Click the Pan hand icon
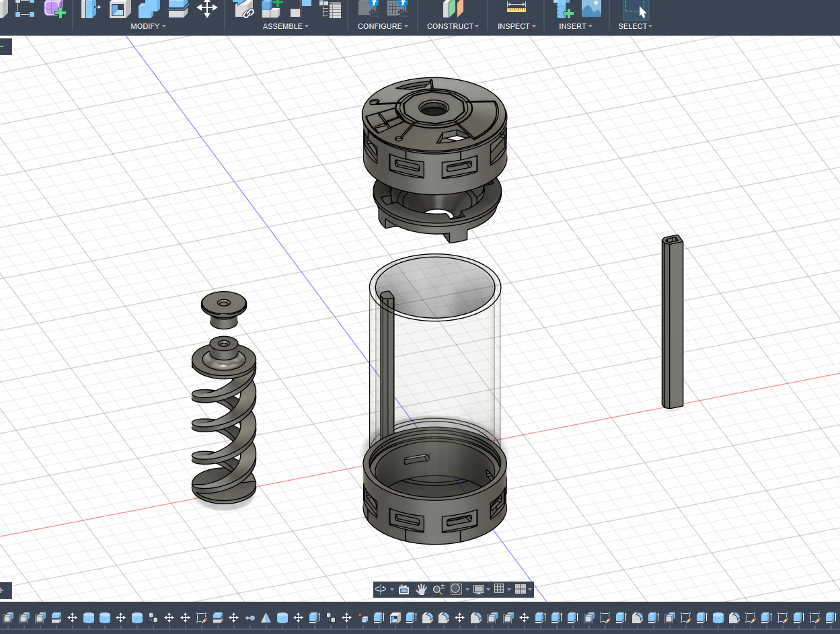The width and height of the screenshot is (840, 634). pyautogui.click(x=422, y=590)
